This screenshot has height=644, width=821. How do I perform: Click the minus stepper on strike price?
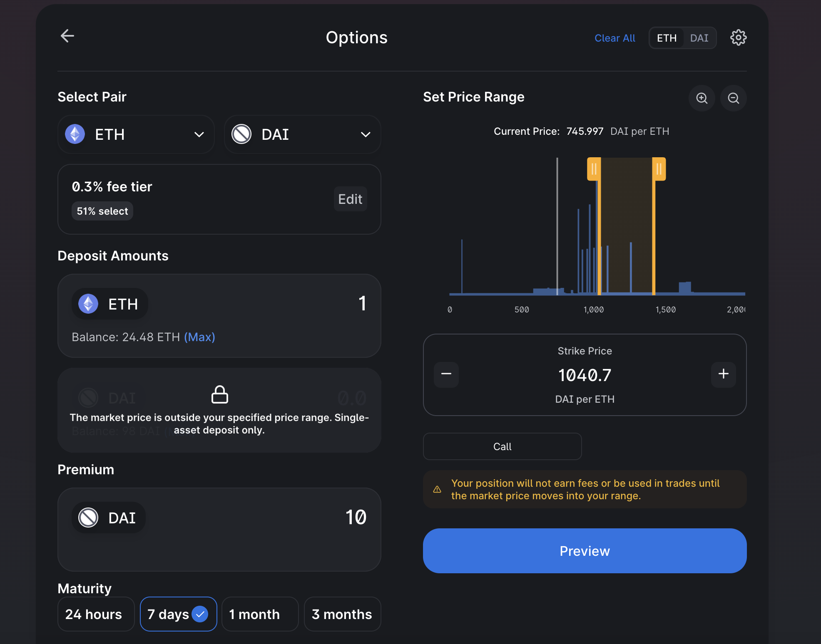point(445,374)
